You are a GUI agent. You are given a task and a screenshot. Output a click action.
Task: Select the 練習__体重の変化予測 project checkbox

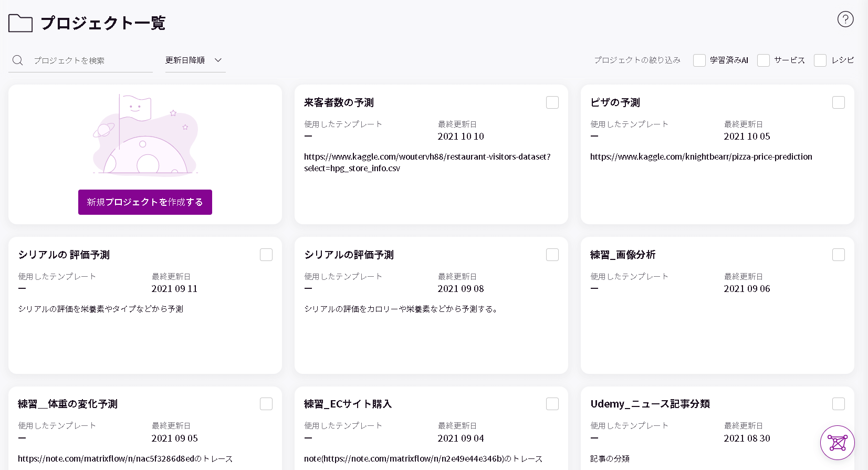(266, 404)
